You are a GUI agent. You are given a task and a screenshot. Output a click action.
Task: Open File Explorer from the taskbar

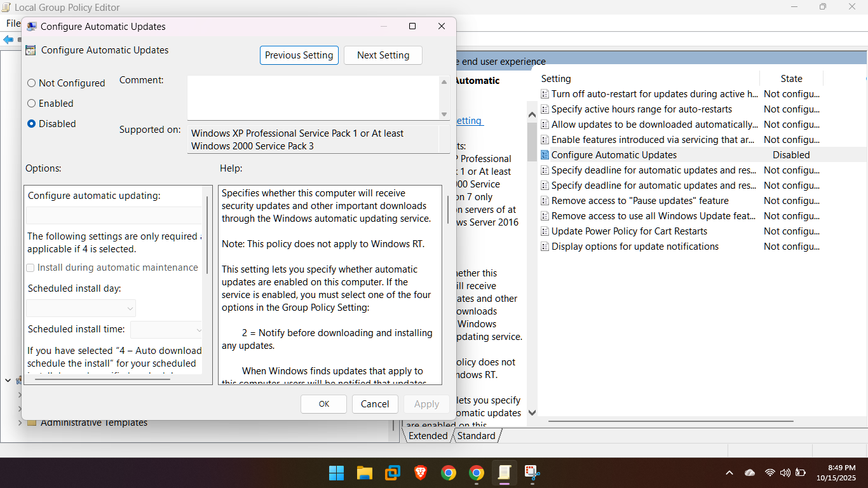point(364,473)
